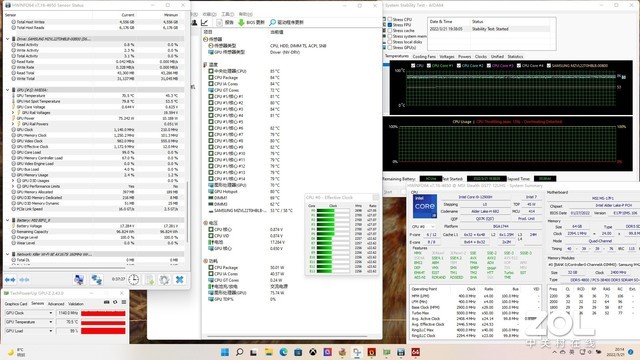Toggle CPU Core #3 graph legend checkbox
This screenshot has height=360, width=640.
489,65
